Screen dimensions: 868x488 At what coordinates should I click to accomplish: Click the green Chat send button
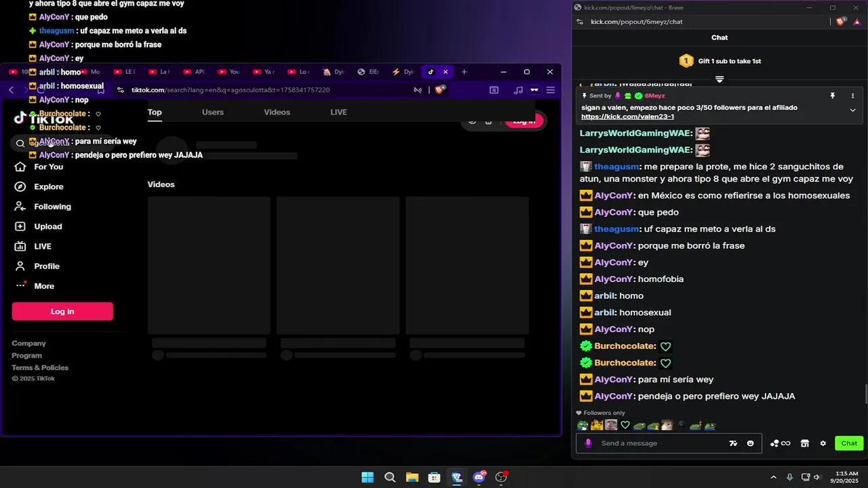(849, 443)
